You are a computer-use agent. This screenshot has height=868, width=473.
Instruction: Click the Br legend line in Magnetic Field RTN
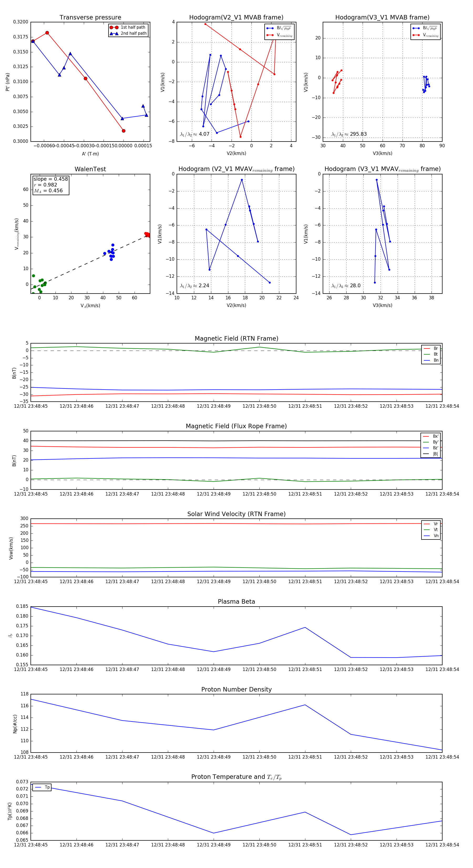(x=427, y=349)
